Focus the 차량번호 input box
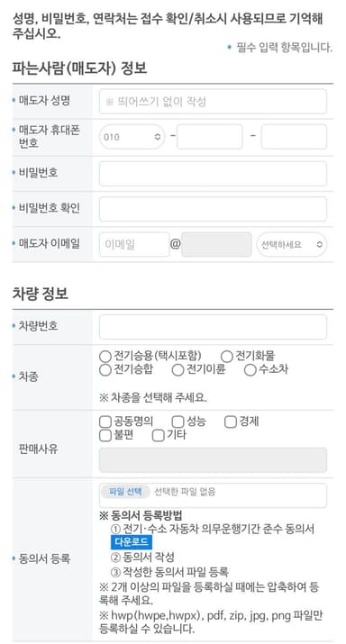This screenshot has width=346, height=644. coord(213,327)
